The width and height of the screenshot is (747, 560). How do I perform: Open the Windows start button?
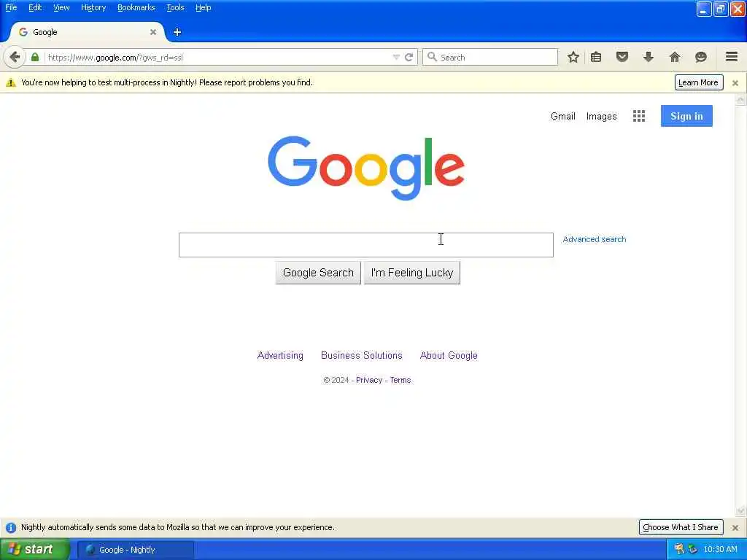(x=35, y=550)
